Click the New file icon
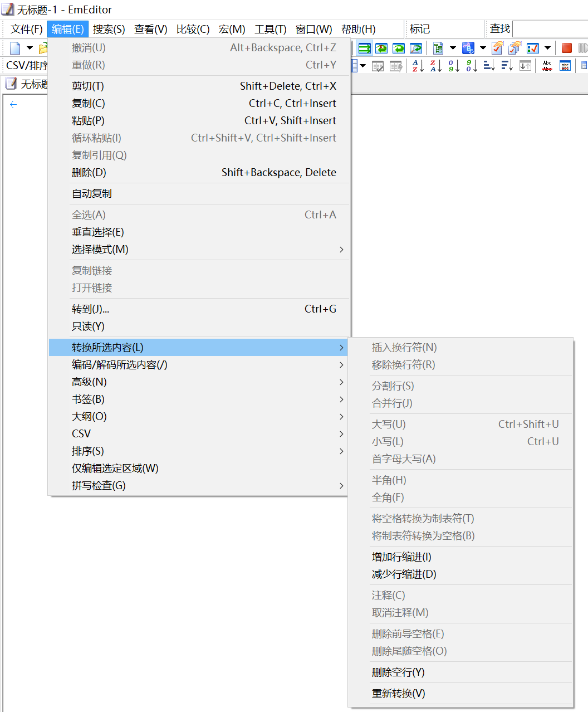The height and width of the screenshot is (712, 588). [15, 48]
